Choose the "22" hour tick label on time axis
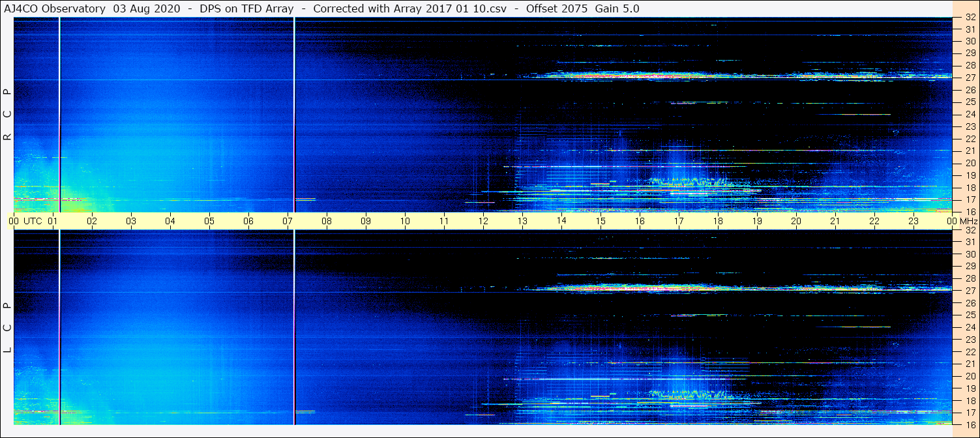980x438 pixels. (874, 221)
